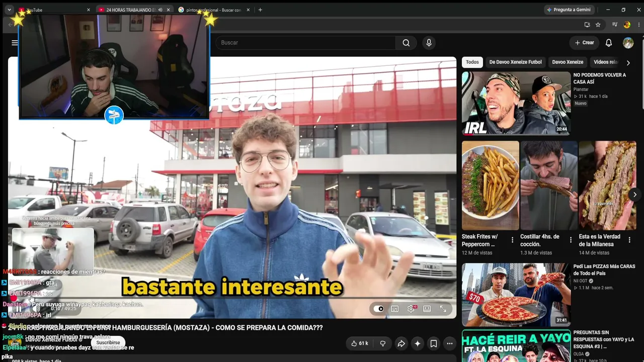Viewport: 644px width, 362px height.
Task: Open the YouTube account avatar menu
Action: point(628,43)
